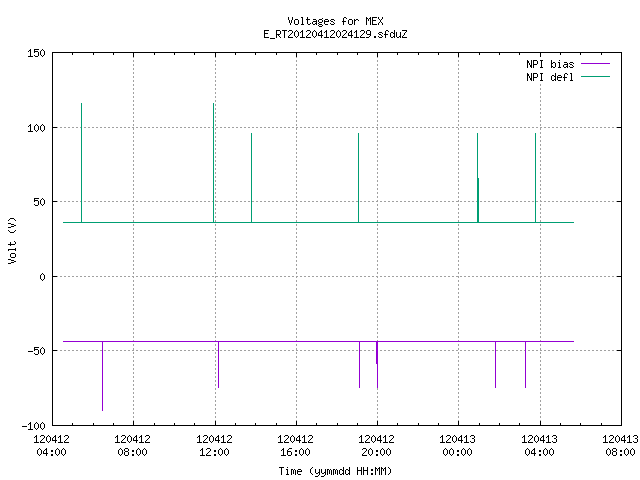Viewport: 640px width, 480px height.
Task: Click the green NPI defl legend line sample
Action: coord(595,77)
